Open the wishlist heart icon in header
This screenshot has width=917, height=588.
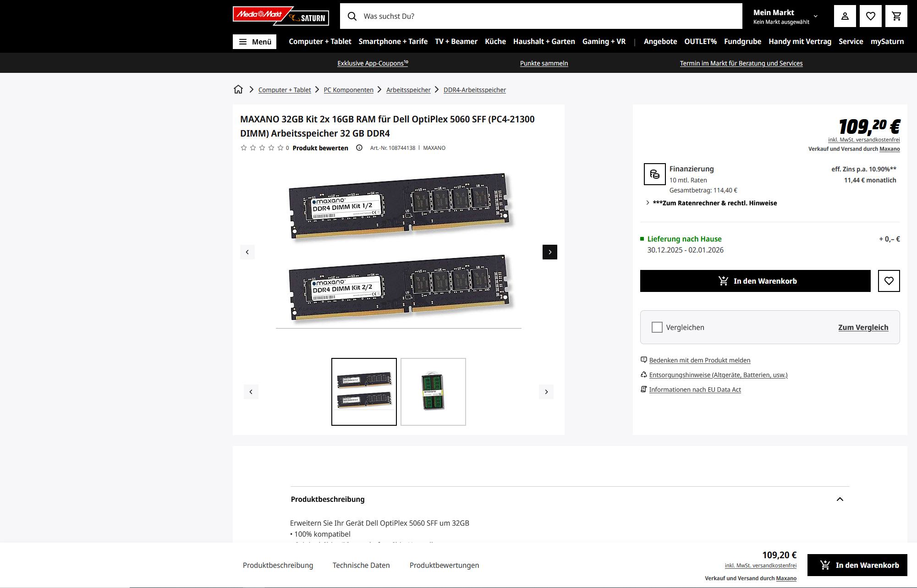click(x=871, y=16)
